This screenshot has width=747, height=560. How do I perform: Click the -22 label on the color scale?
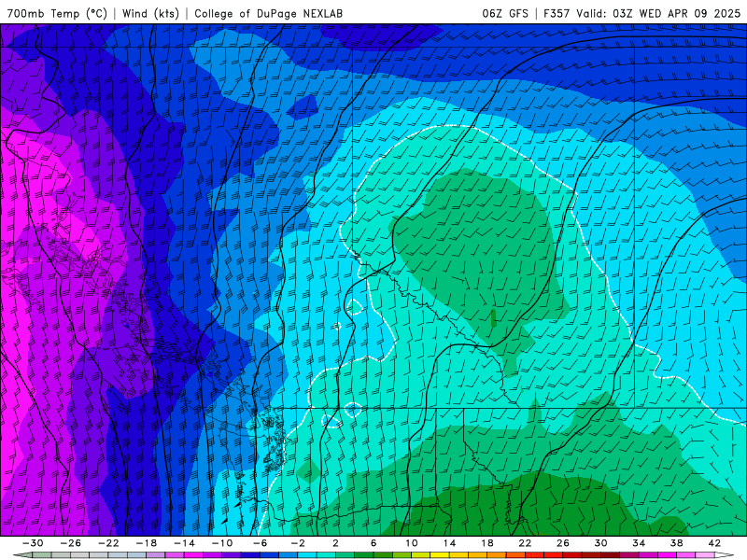(x=108, y=543)
